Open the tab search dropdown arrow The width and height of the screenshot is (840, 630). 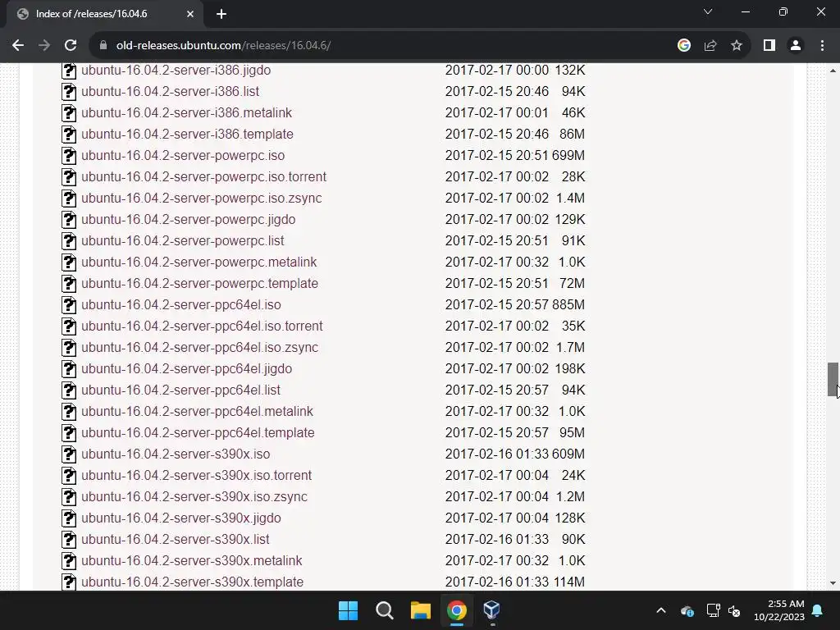[x=708, y=11]
